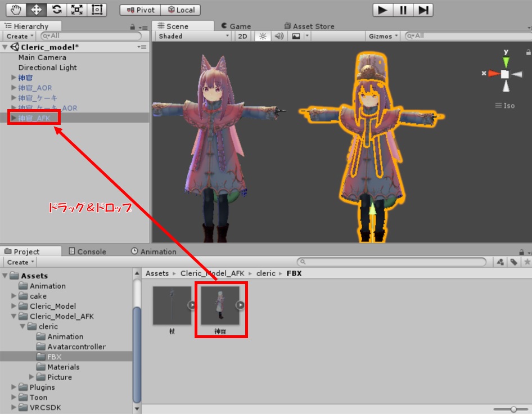The width and height of the screenshot is (532, 414).
Task: Open the Gizmos dropdown
Action: tap(383, 36)
